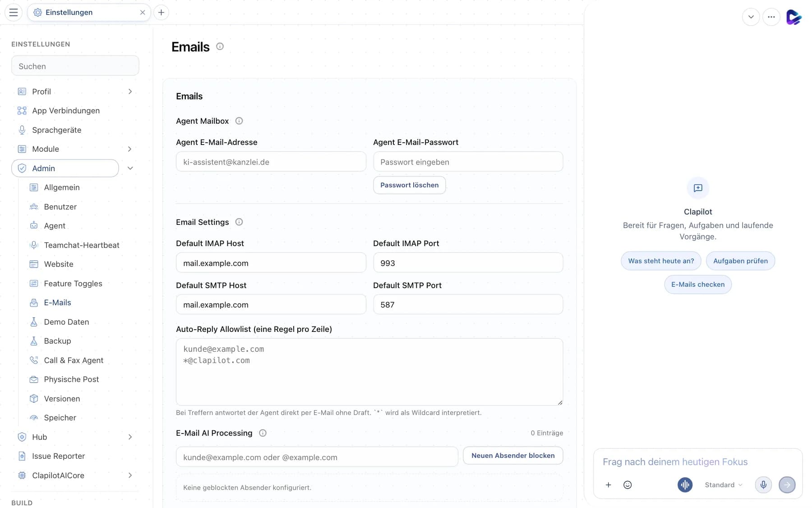Focus the blocked sender email input
The height and width of the screenshot is (508, 812).
pos(317,457)
